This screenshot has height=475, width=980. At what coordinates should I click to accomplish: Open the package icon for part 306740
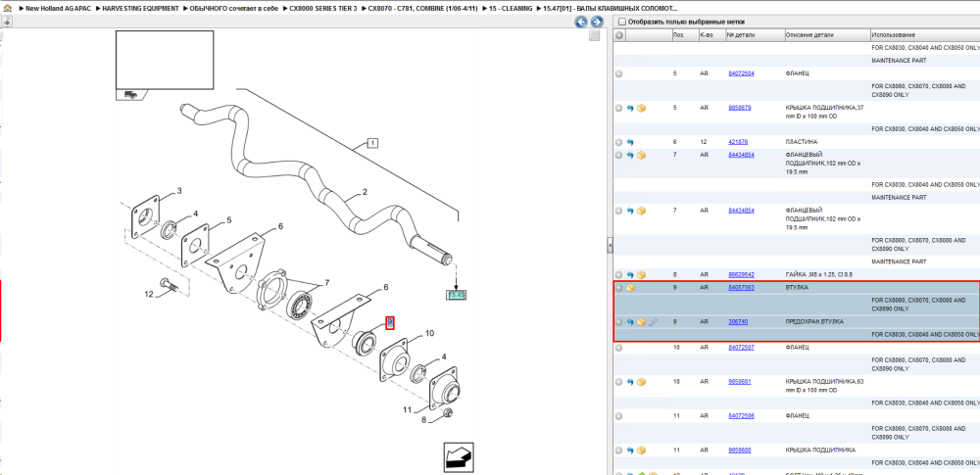coord(641,322)
